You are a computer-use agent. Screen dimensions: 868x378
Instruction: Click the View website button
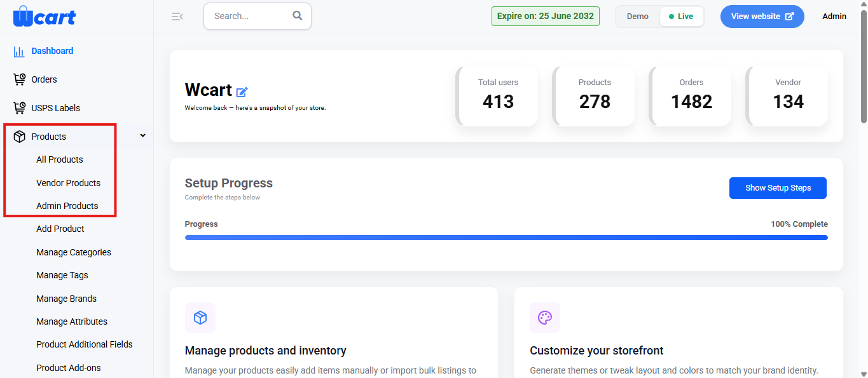(x=762, y=17)
